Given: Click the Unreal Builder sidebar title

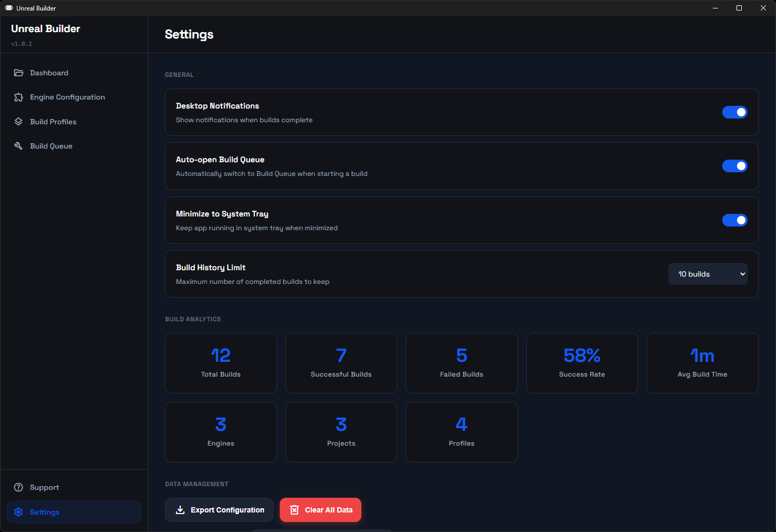Looking at the screenshot, I should (x=46, y=28).
